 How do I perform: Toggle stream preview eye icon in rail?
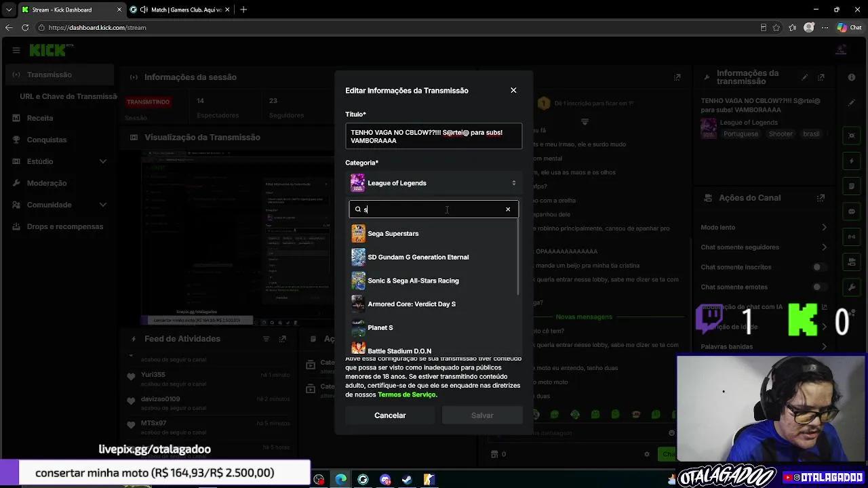coord(852,136)
